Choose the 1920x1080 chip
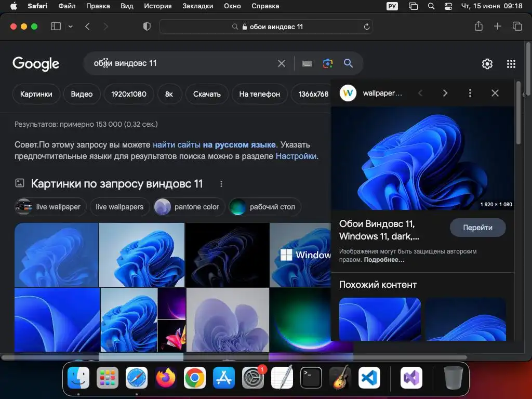The image size is (532, 399). pyautogui.click(x=129, y=94)
